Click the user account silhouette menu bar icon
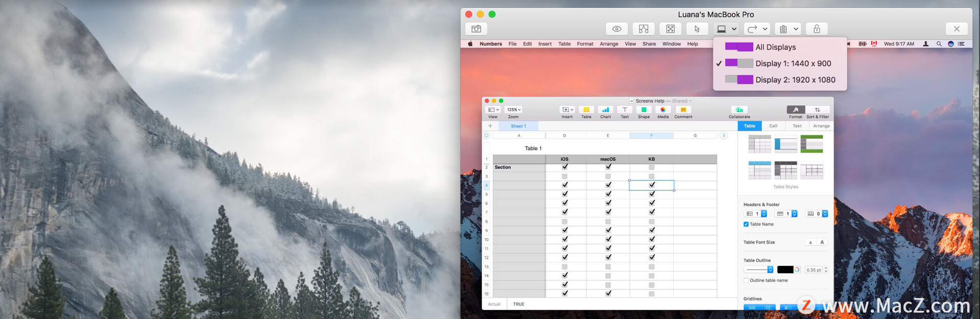Viewport: 980px width, 319px height. [x=926, y=44]
